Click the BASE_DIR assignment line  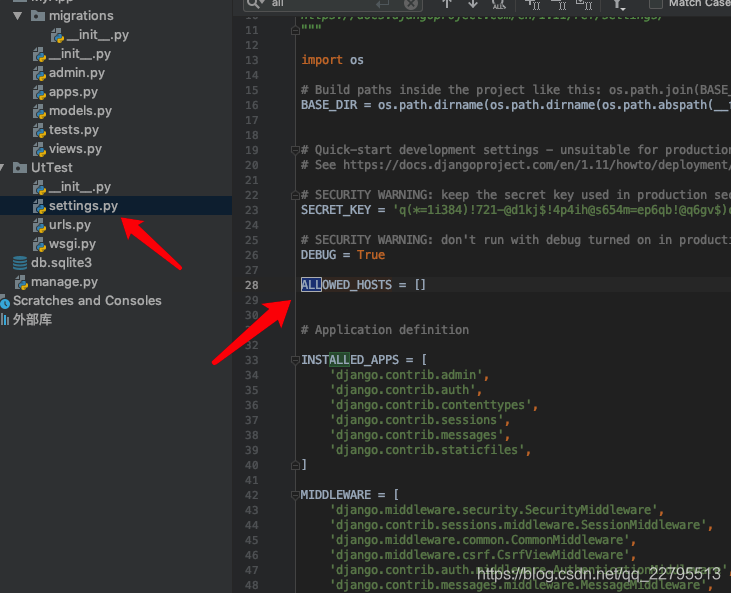point(516,105)
